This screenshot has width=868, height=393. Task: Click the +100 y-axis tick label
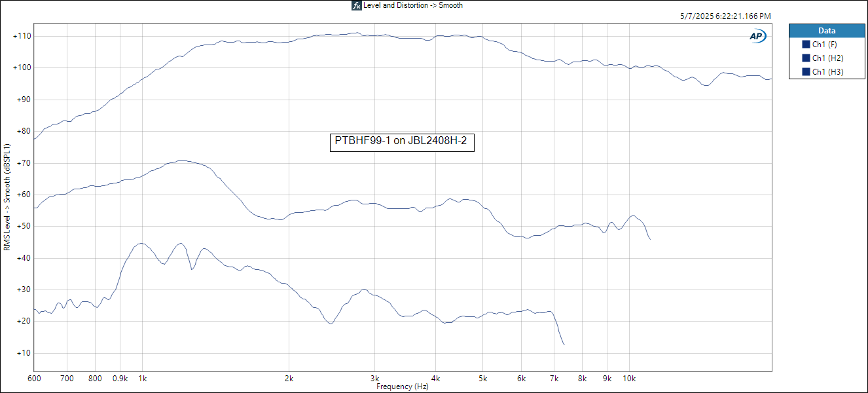(22, 67)
